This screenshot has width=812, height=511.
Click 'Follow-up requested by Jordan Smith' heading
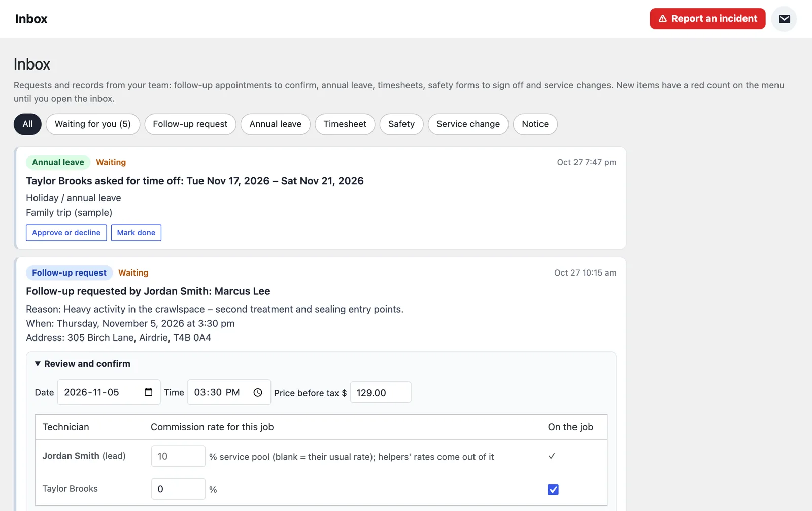point(148,291)
